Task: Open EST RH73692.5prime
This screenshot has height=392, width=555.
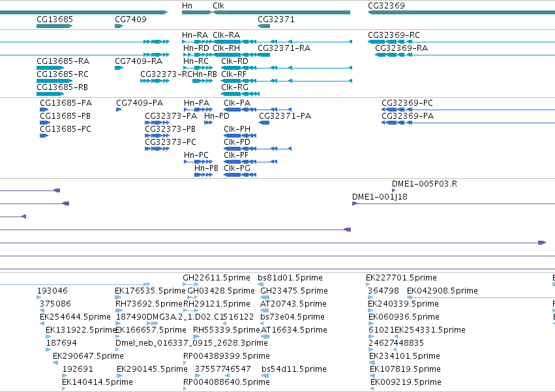Action: pos(149,304)
